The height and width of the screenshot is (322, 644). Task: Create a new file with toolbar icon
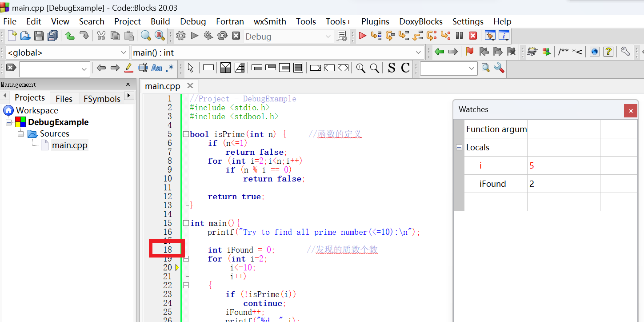pos(12,36)
